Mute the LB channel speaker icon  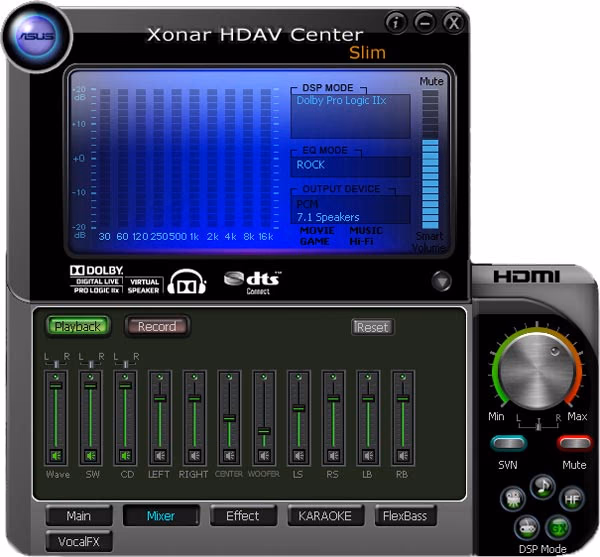click(368, 456)
